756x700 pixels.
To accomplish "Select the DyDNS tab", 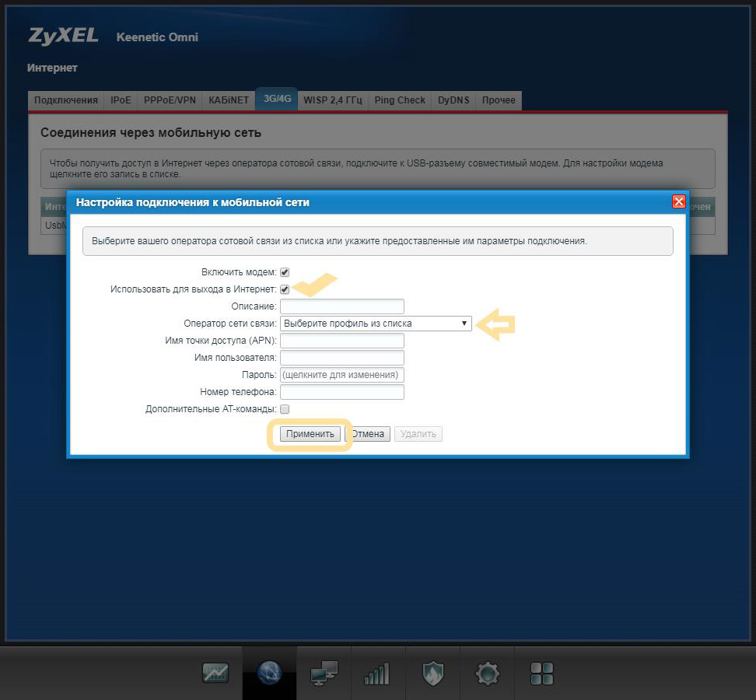I will coord(453,100).
